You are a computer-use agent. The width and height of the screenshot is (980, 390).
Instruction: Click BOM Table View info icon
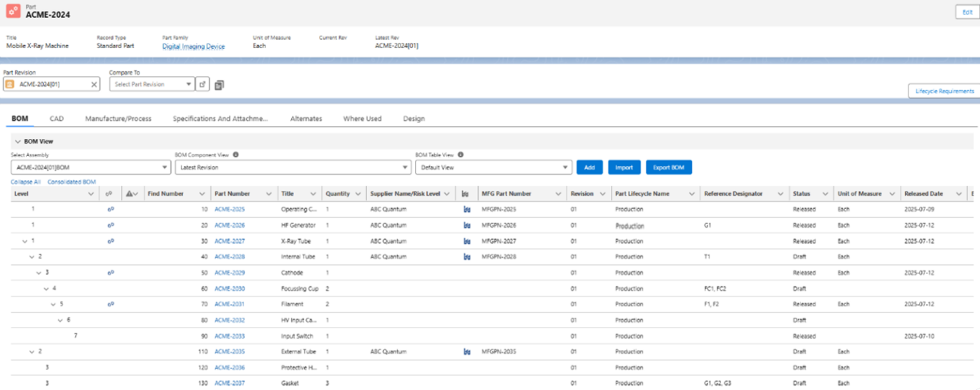coord(461,155)
